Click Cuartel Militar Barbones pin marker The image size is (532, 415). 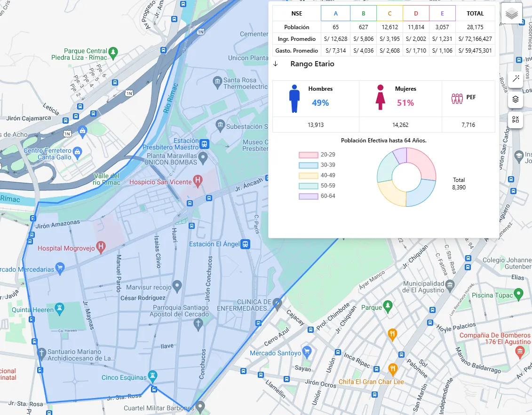click(x=200, y=407)
